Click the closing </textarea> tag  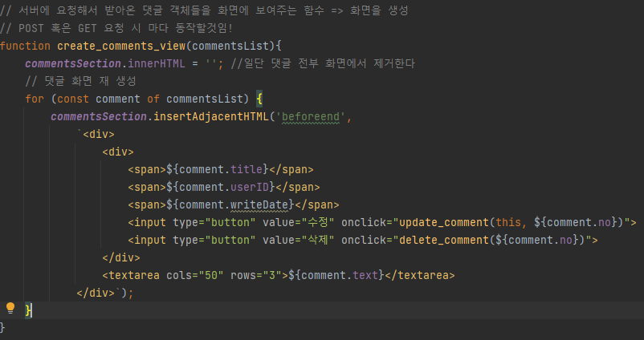point(420,275)
